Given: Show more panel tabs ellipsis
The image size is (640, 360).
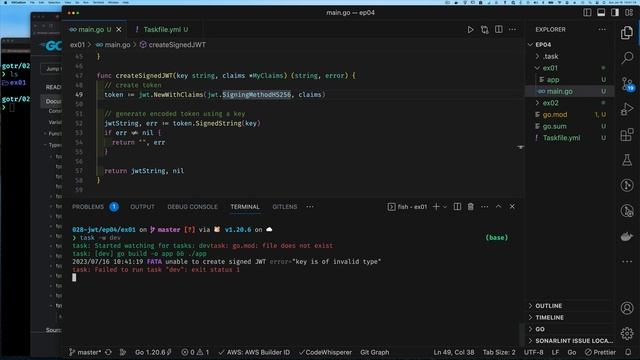Looking at the screenshot, I should 310,207.
